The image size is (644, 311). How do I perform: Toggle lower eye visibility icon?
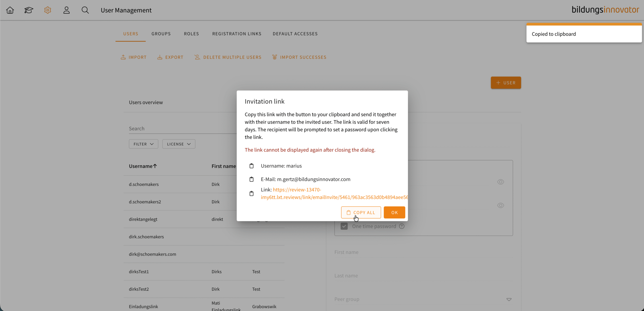[x=500, y=205]
